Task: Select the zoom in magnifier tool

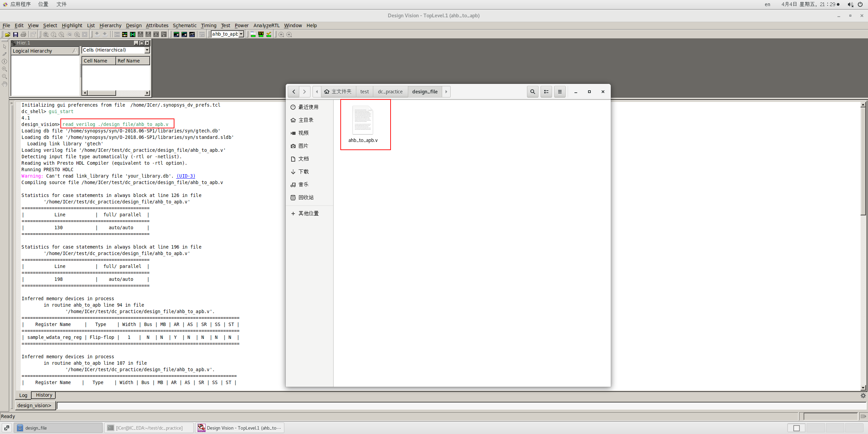Action: click(4, 69)
